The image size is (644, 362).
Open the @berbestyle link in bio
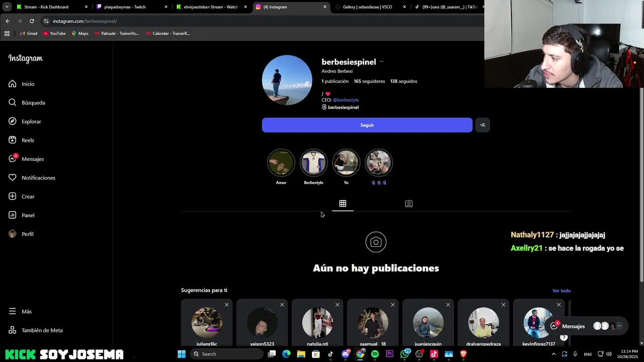click(346, 100)
